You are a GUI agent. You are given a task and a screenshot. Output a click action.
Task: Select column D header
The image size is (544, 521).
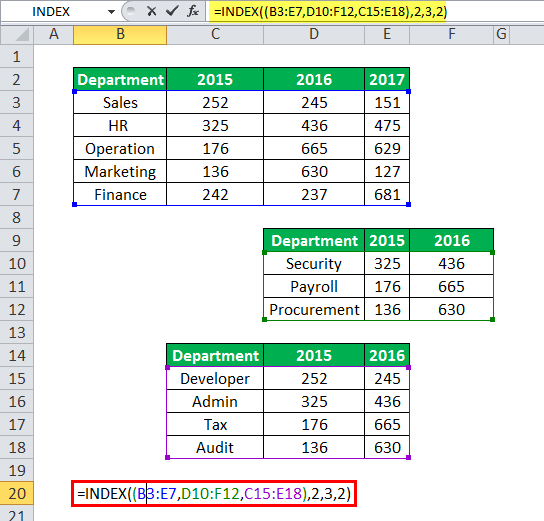pyautogui.click(x=314, y=35)
